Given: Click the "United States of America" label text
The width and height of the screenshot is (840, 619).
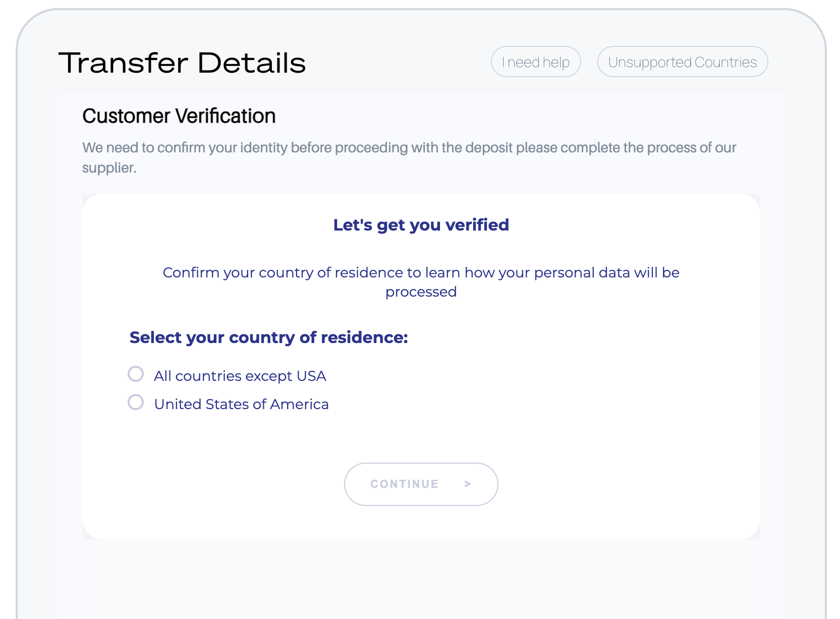Looking at the screenshot, I should [241, 405].
